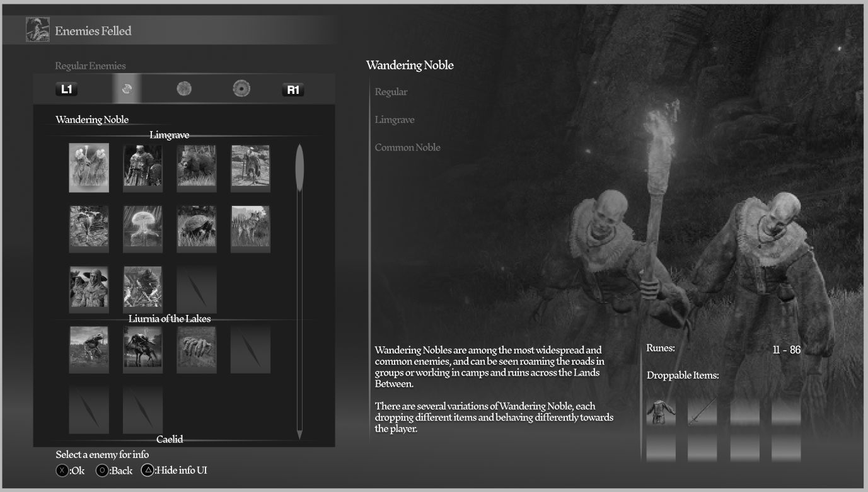Click the armor piece droppable item icon
868x492 pixels.
[x=661, y=413]
